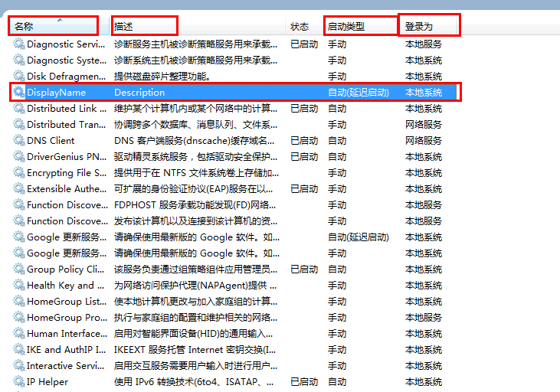Click DisplayName's 自动(延迟启动) startup type
This screenshot has height=392, width=560.
(359, 93)
